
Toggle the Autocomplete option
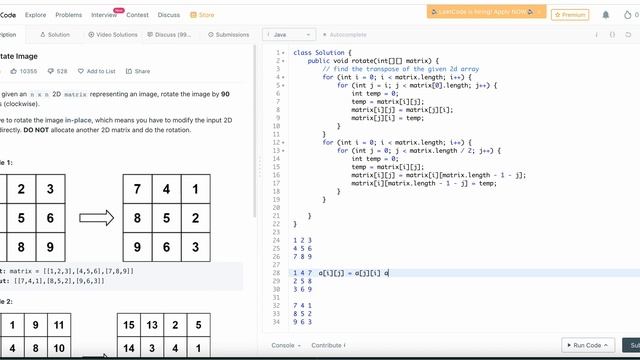coord(344,35)
